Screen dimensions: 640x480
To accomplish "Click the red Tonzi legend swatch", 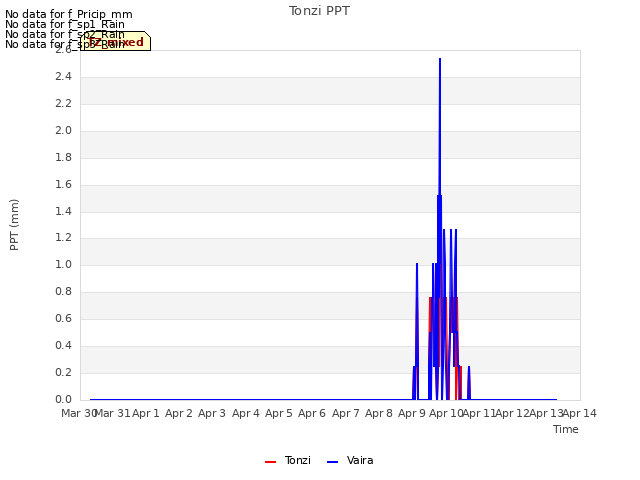I will 270,462.
